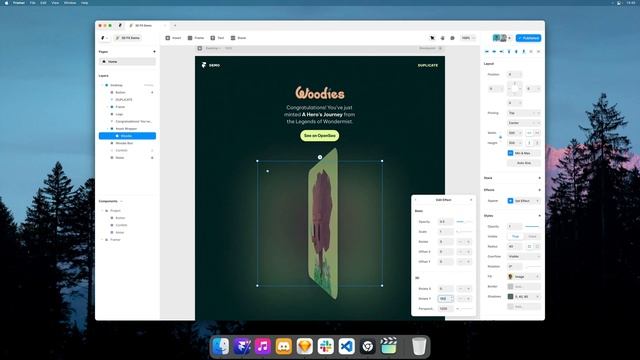Click the align horizontal center icon
This screenshot has width=640, height=360.
(494, 52)
